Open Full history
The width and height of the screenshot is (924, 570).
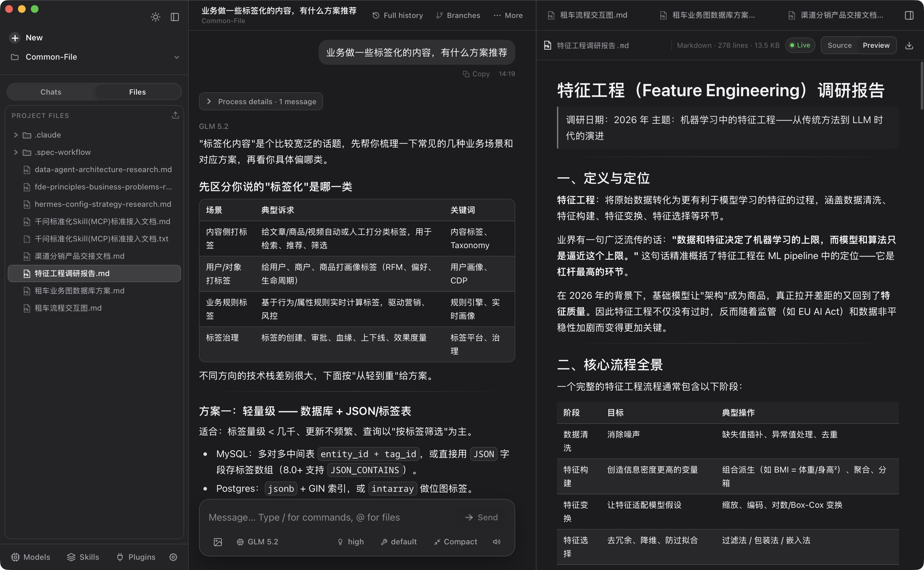tap(398, 15)
